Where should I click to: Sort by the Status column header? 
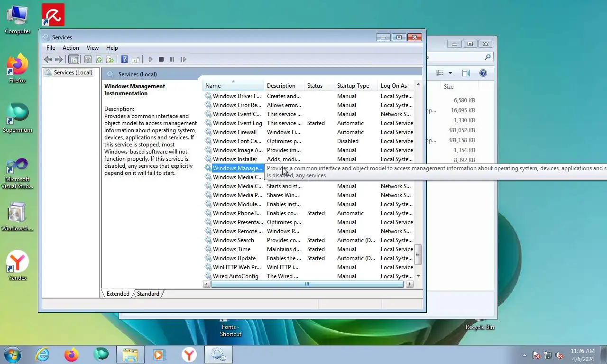(x=319, y=86)
